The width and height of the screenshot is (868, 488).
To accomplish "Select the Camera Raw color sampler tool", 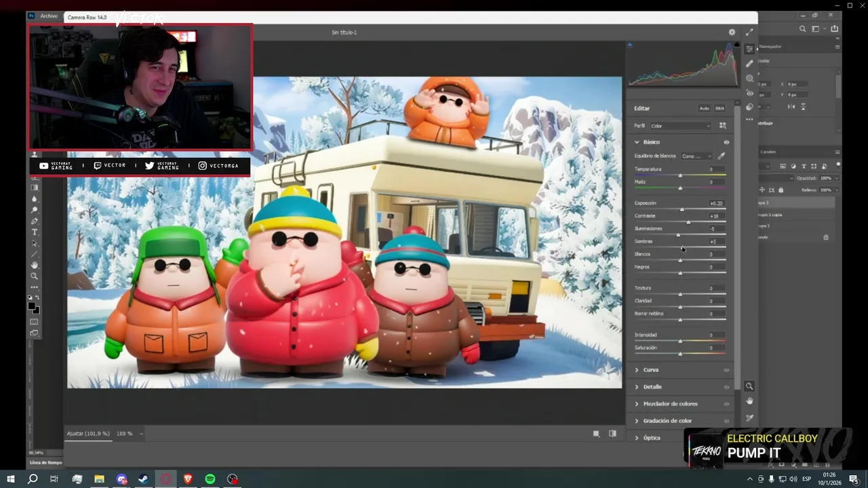I will click(749, 418).
